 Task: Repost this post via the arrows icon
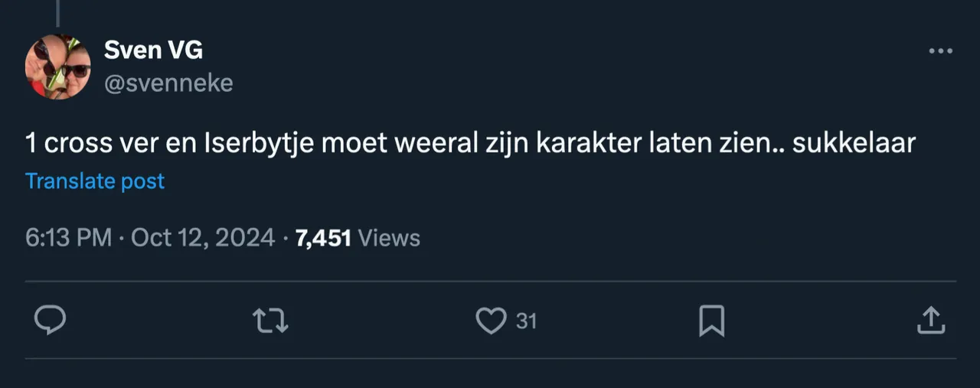click(x=270, y=321)
